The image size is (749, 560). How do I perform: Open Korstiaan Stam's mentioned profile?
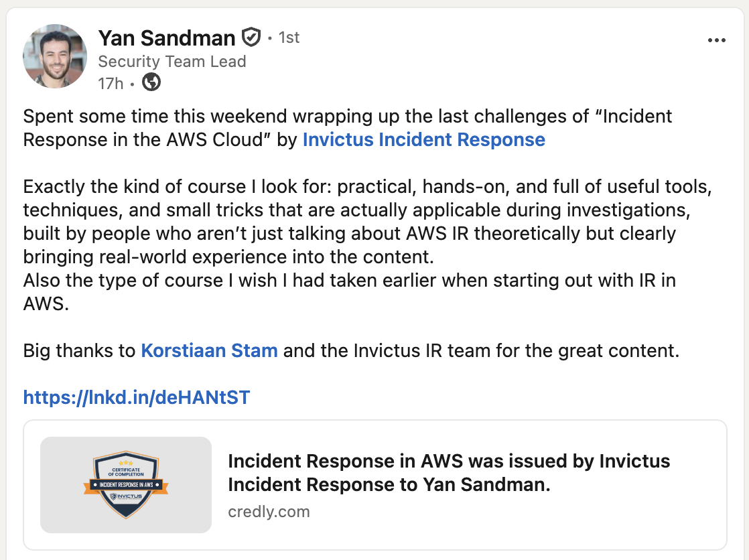point(209,351)
